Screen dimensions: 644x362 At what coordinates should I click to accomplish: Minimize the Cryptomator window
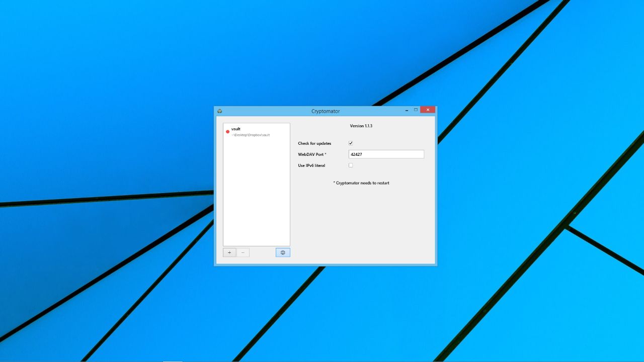(407, 110)
